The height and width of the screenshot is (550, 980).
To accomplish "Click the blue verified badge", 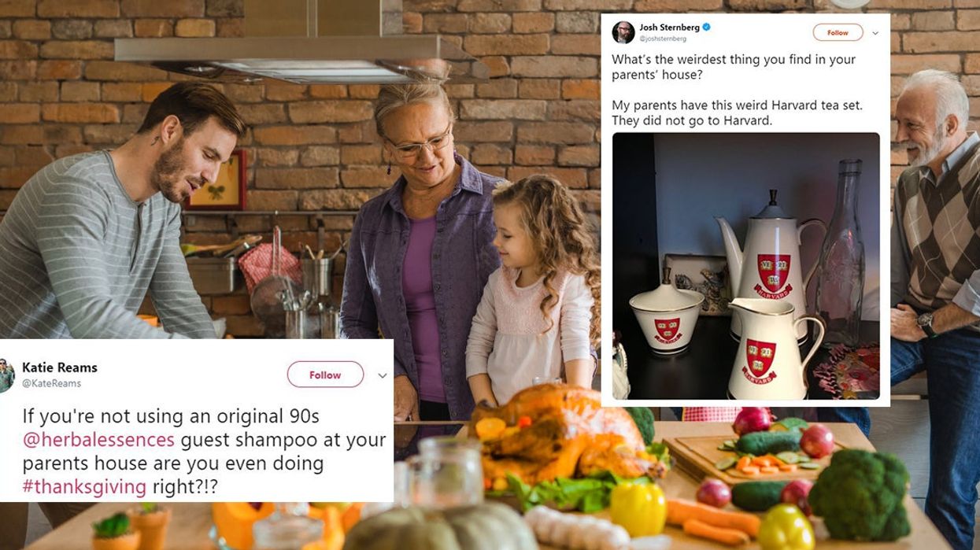I will pyautogui.click(x=706, y=28).
